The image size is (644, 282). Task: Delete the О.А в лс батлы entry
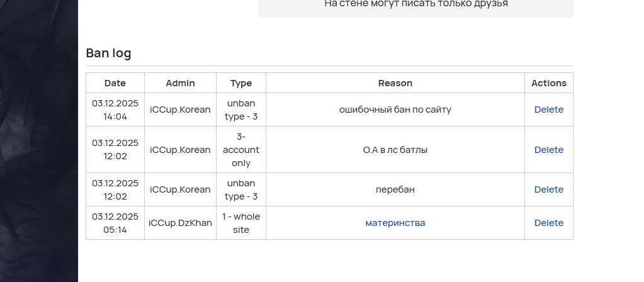click(548, 150)
